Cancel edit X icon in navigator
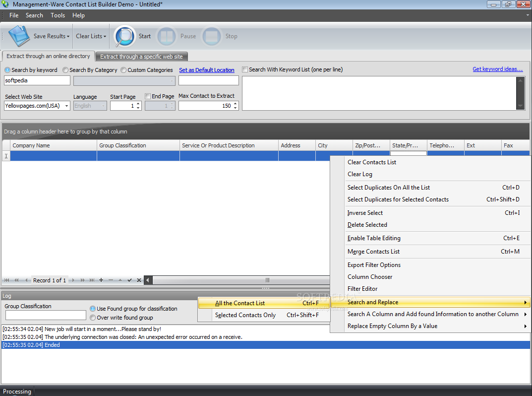The height and width of the screenshot is (396, 532). (x=139, y=280)
